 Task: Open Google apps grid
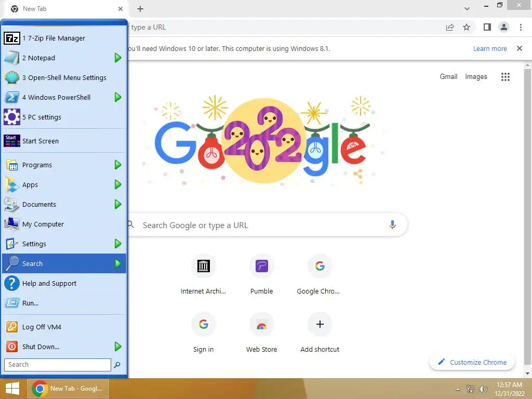505,77
